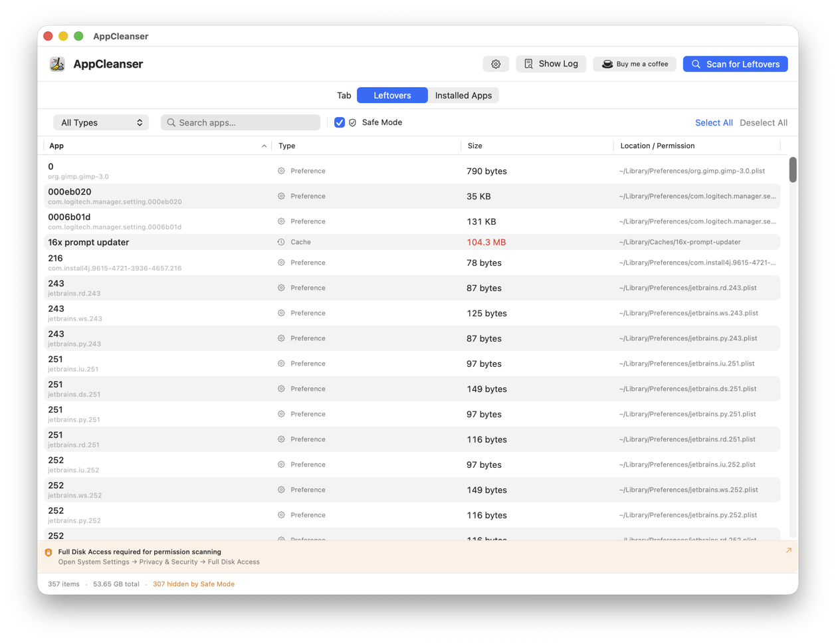
Task: Click preference gear icon for jetbrains.py.251
Action: pyautogui.click(x=281, y=414)
